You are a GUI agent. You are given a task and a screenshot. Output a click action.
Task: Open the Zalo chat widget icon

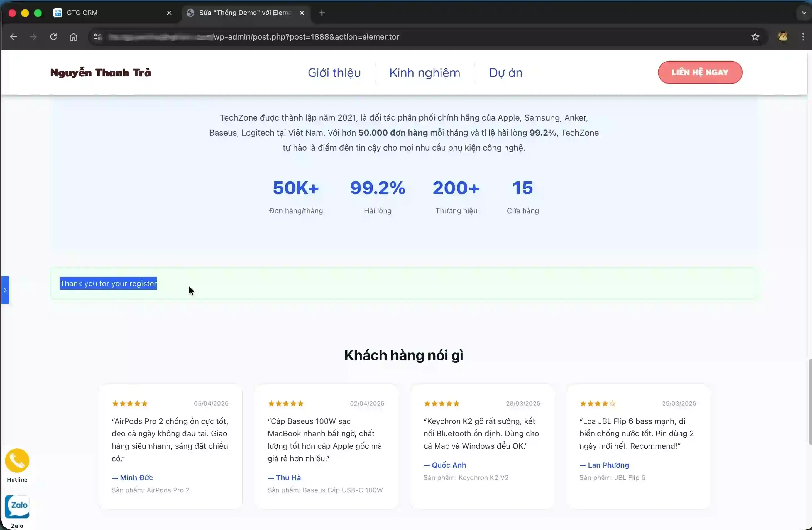click(17, 506)
